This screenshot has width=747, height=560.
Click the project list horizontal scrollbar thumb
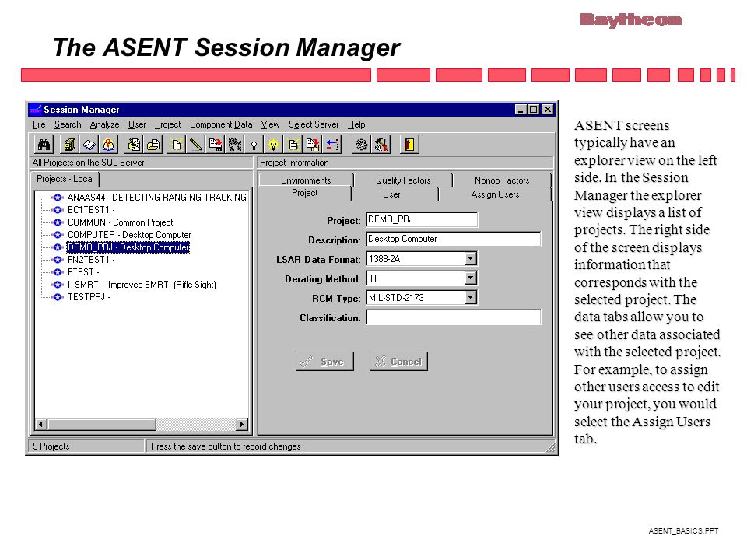101,424
